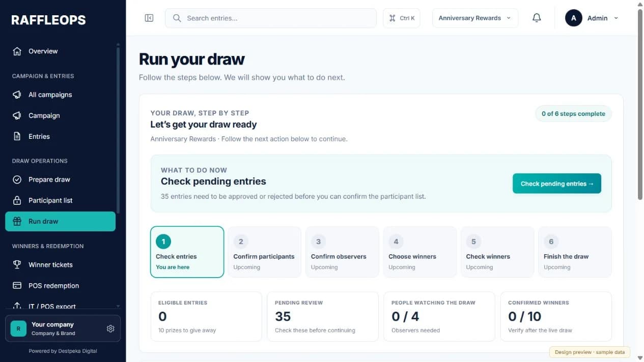The image size is (644, 362).
Task: Open the Overview page
Action: [61, 51]
